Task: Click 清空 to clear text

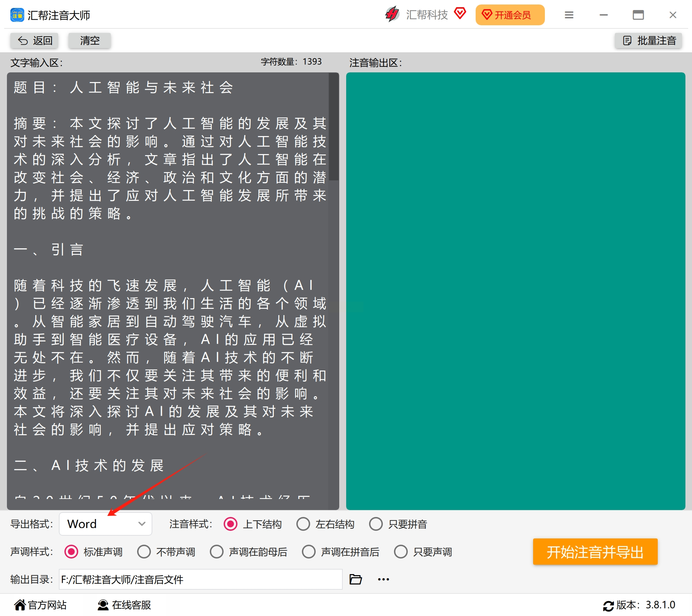Action: tap(90, 41)
